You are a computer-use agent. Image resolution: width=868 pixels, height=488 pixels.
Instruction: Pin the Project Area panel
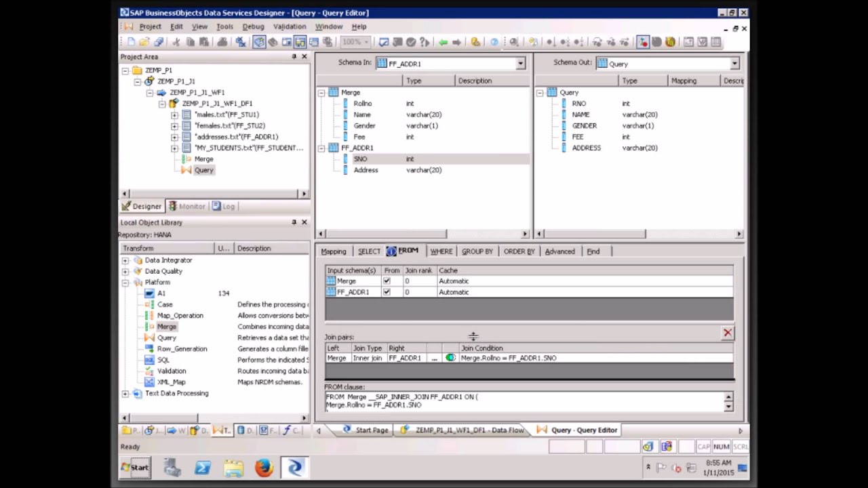(294, 57)
